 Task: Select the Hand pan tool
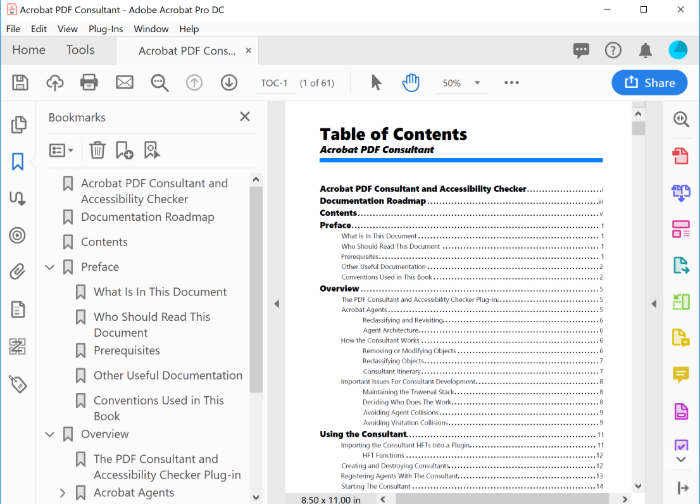coord(410,82)
